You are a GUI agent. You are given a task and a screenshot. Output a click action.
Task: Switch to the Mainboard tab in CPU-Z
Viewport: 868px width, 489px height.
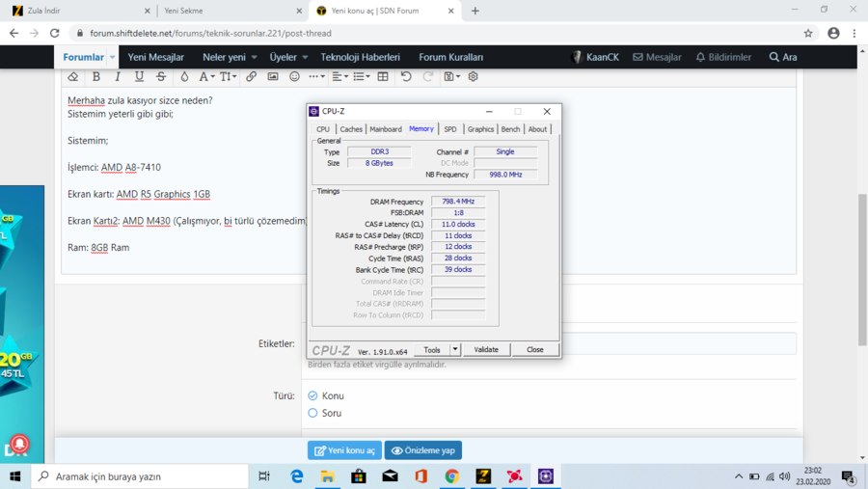point(385,129)
